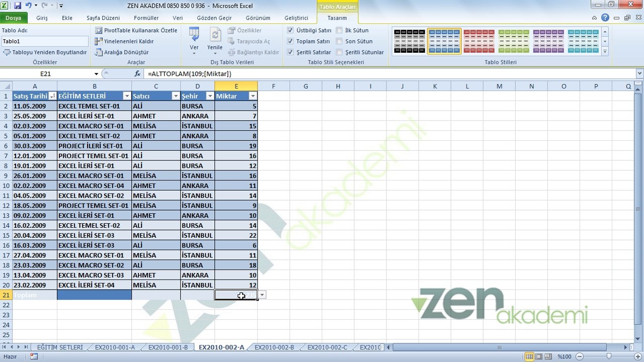Click the macro record icon in status bar
This screenshot has height=362, width=644.
coord(34,356)
